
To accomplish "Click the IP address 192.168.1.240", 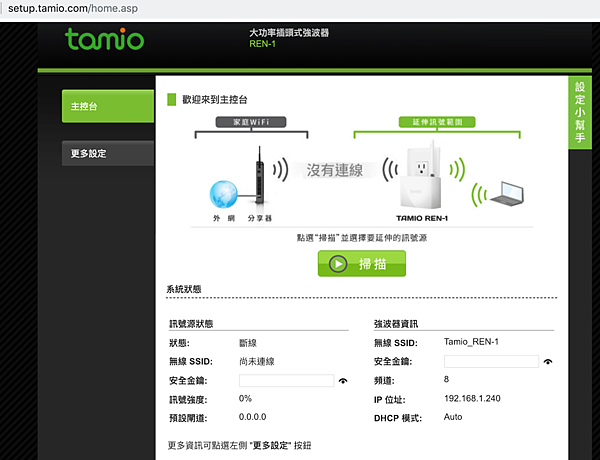I will coord(472,398).
